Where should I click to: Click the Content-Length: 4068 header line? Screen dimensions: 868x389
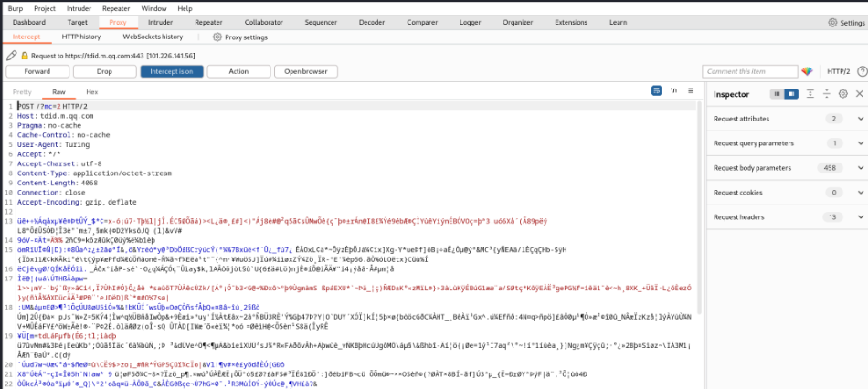58,183
